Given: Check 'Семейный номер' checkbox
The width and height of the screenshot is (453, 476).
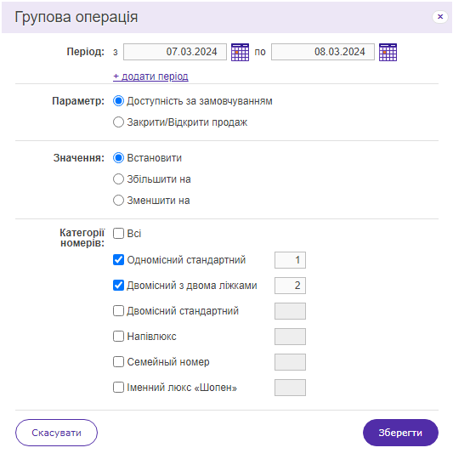Looking at the screenshot, I should pyautogui.click(x=118, y=362).
